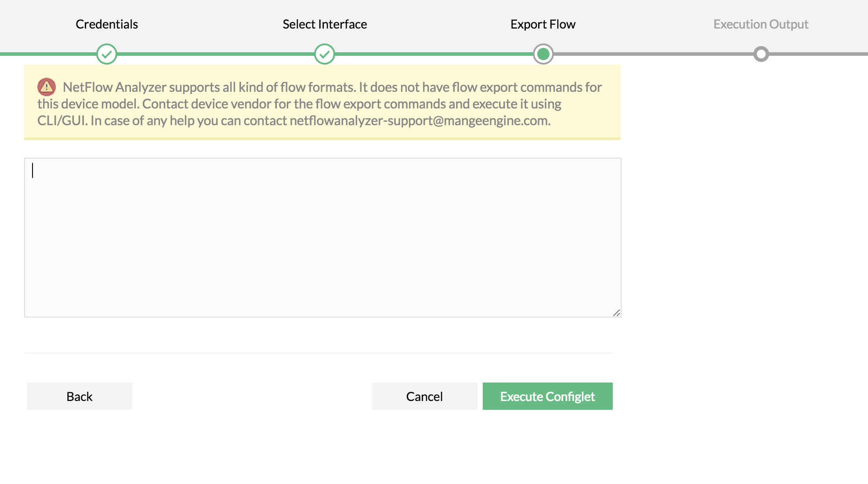
Task: Run the Execute Configlet button
Action: point(547,396)
